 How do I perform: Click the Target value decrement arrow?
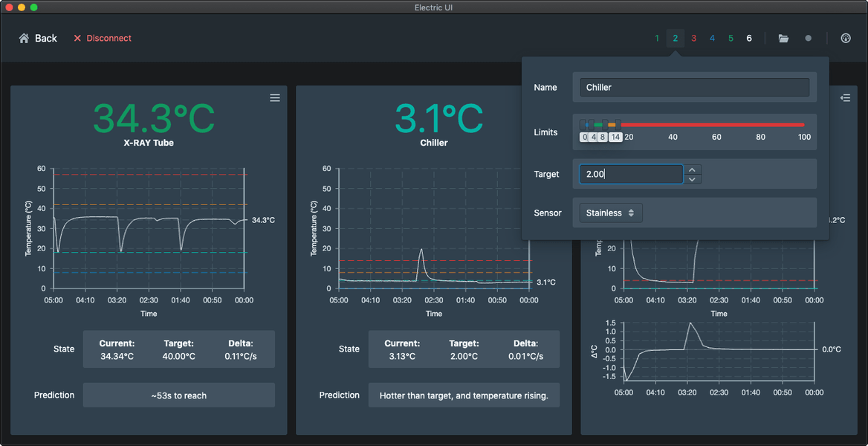[692, 178]
